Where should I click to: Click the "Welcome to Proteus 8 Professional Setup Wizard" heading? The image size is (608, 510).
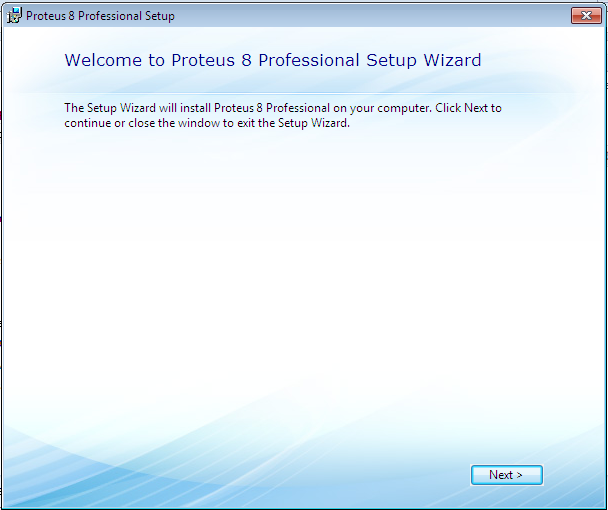click(273, 60)
